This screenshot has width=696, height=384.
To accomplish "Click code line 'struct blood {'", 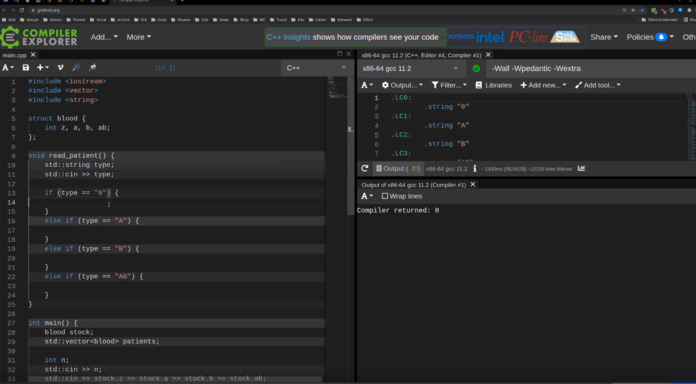I will (x=57, y=119).
